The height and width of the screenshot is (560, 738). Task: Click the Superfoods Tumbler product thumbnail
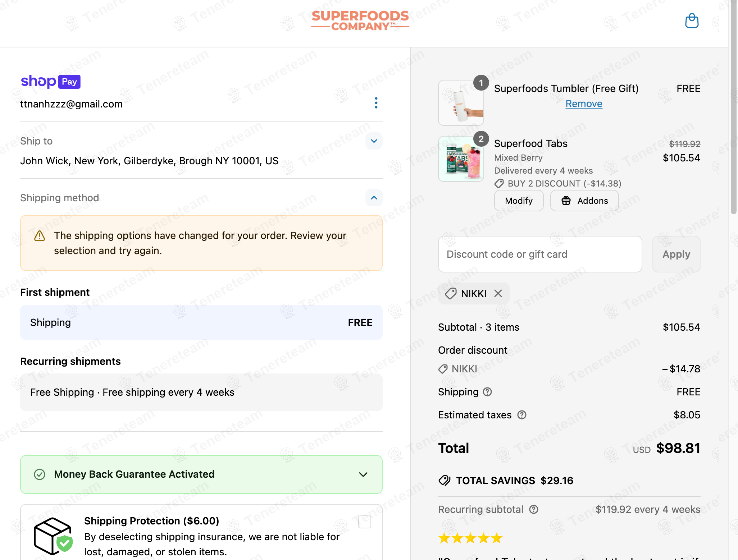461,103
